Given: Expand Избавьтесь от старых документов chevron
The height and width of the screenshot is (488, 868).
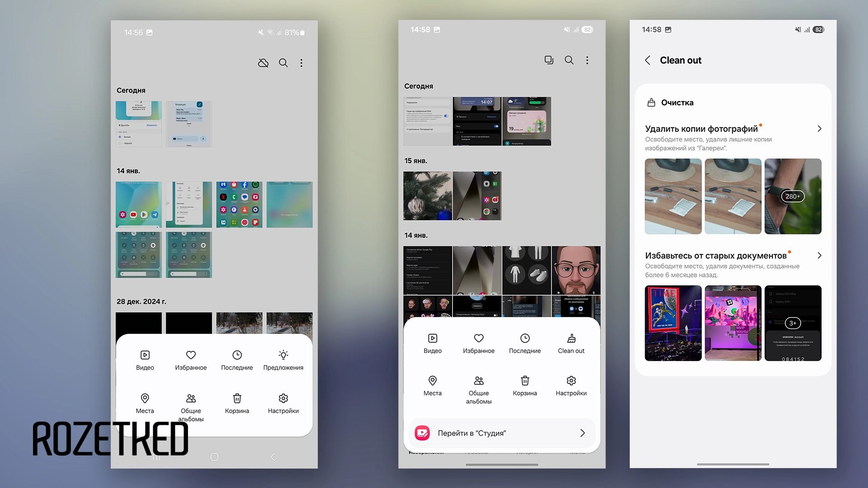Looking at the screenshot, I should tap(819, 256).
